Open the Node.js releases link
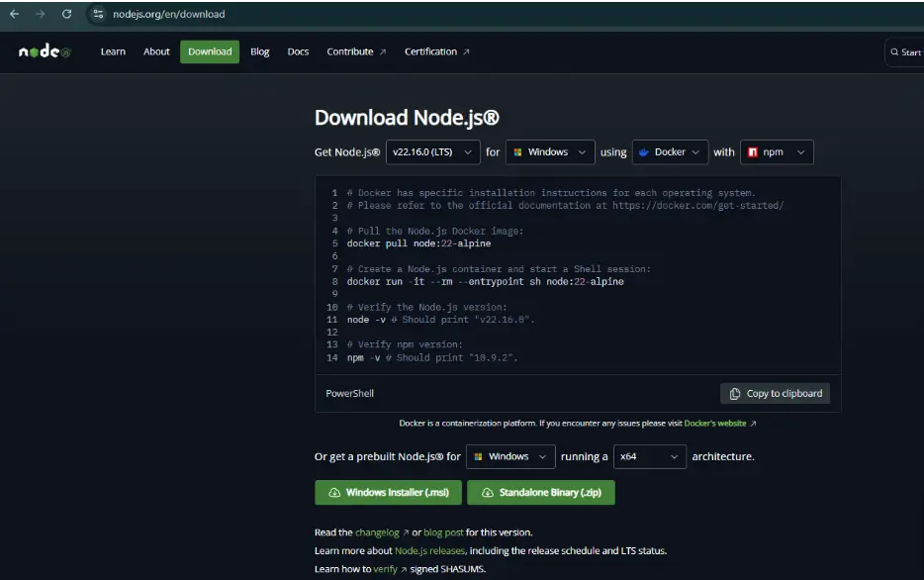Image resolution: width=924 pixels, height=580 pixels. [x=429, y=551]
